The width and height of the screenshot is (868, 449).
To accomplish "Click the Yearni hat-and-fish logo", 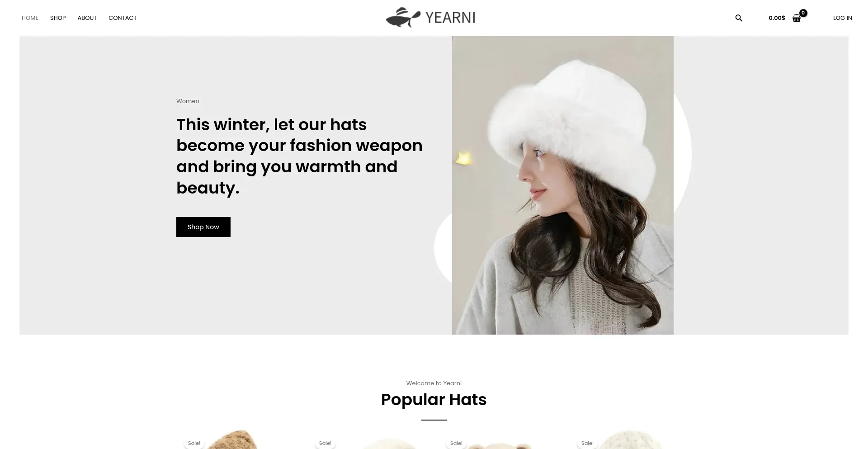I will point(430,18).
